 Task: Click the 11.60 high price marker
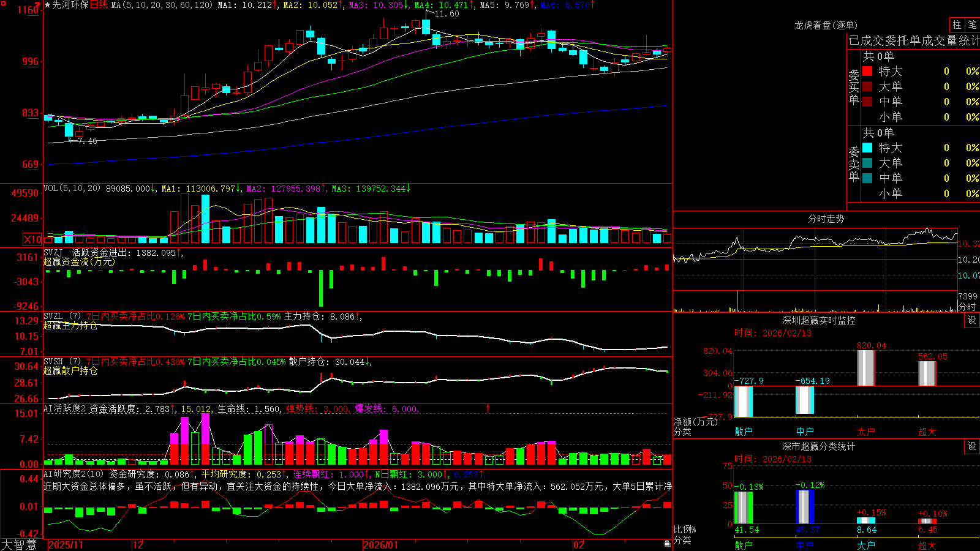pyautogui.click(x=447, y=13)
